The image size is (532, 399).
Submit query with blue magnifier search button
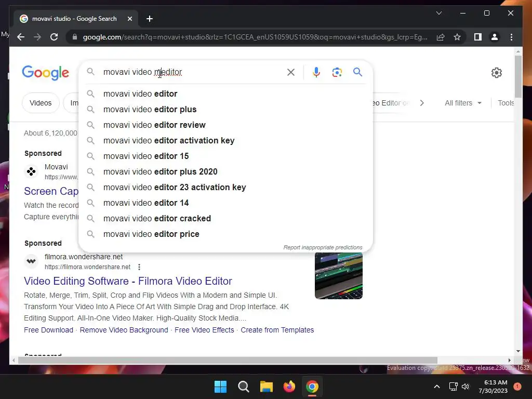point(357,72)
